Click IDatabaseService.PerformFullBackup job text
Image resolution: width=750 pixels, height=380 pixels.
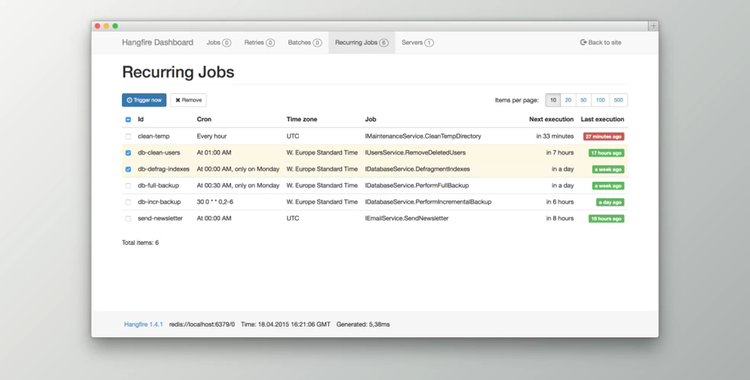[417, 185]
